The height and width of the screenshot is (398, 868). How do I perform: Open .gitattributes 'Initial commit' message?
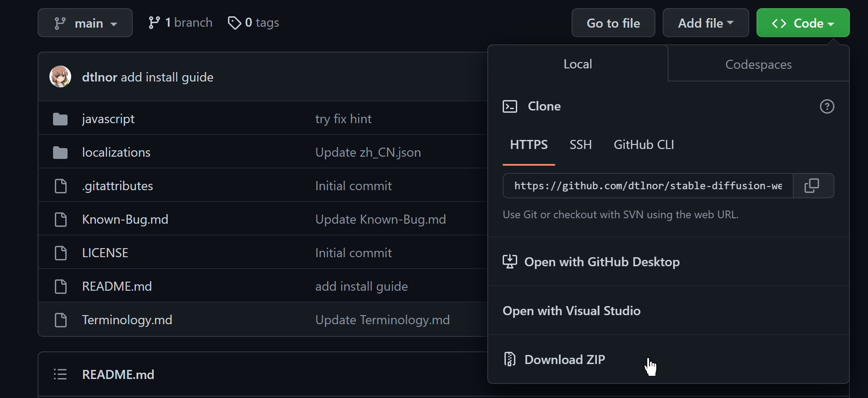pyautogui.click(x=354, y=186)
